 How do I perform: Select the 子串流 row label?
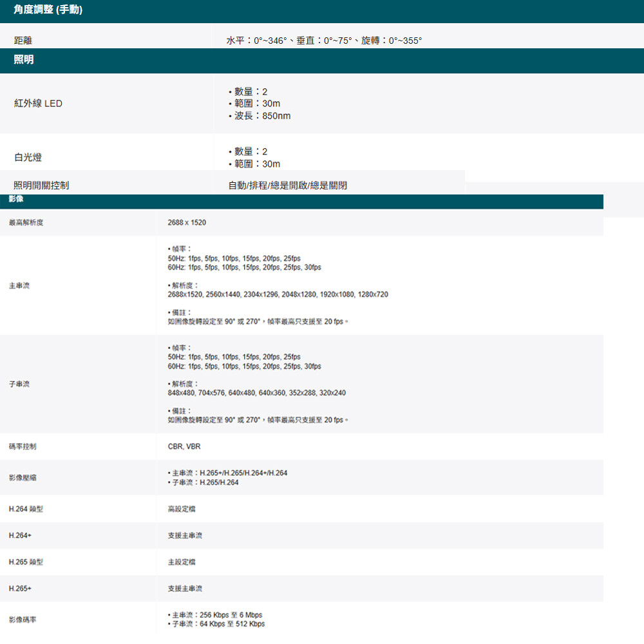pos(19,384)
